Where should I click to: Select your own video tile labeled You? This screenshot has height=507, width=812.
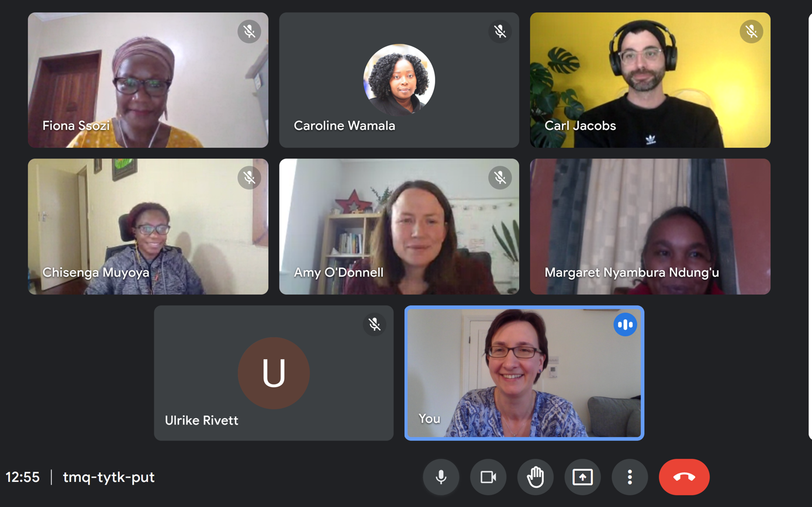tap(524, 373)
